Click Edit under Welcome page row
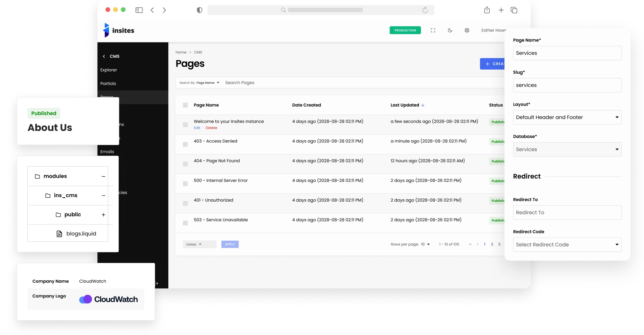The image size is (644, 335). [x=197, y=128]
